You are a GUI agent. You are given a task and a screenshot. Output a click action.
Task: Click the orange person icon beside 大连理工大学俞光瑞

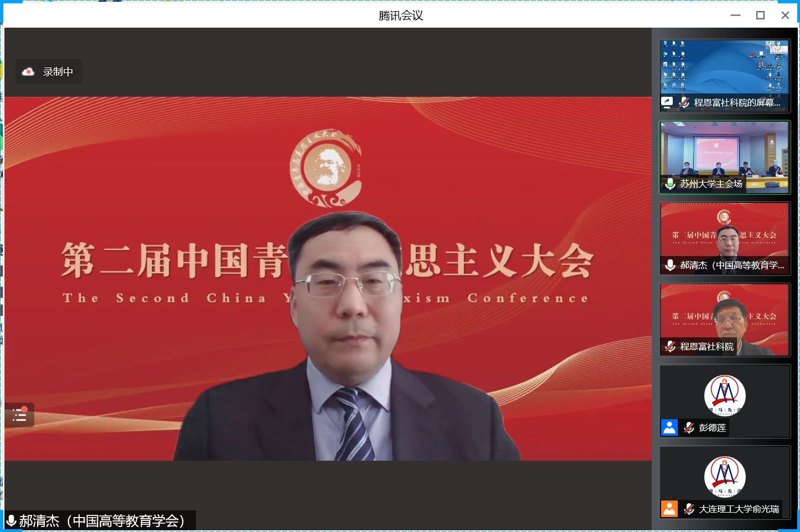669,509
